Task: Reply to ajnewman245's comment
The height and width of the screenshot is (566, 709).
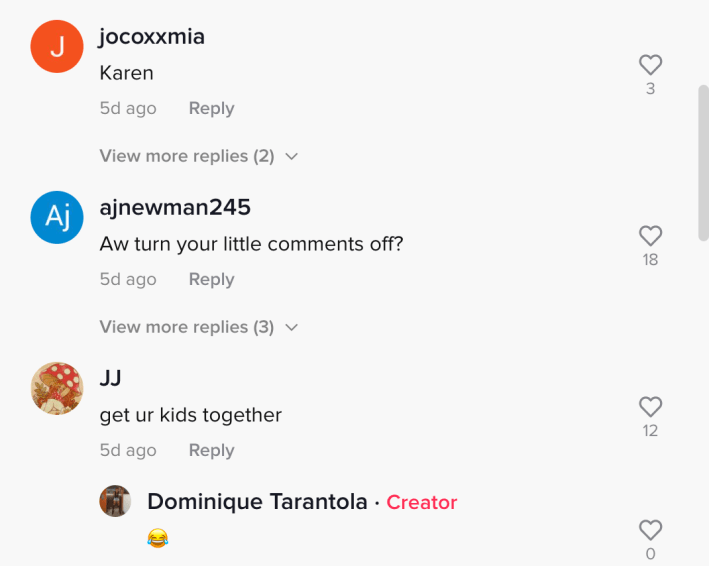Action: pos(211,279)
